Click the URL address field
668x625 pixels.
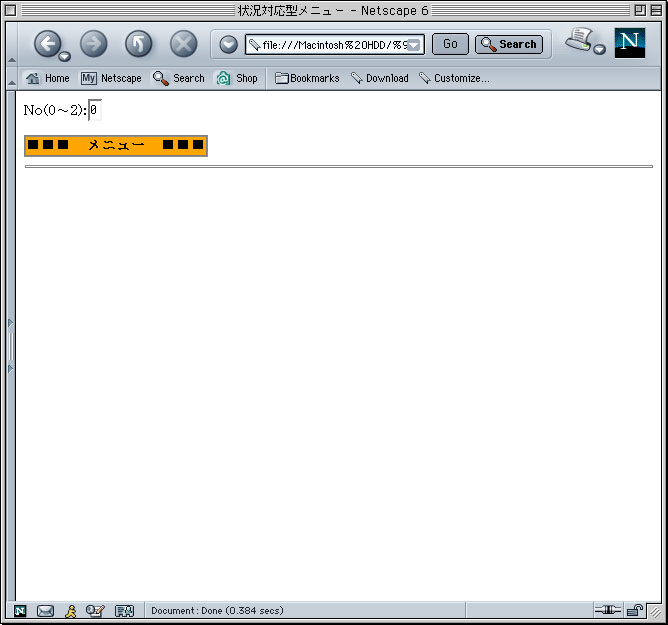click(x=334, y=44)
